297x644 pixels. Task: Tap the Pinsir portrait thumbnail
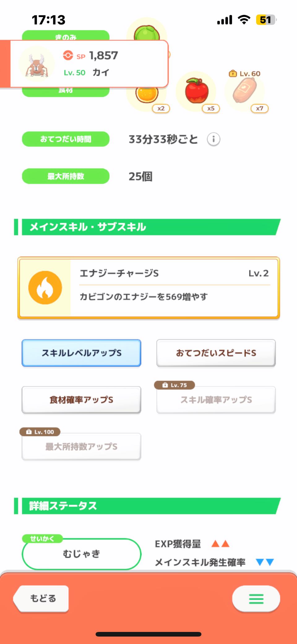37,64
